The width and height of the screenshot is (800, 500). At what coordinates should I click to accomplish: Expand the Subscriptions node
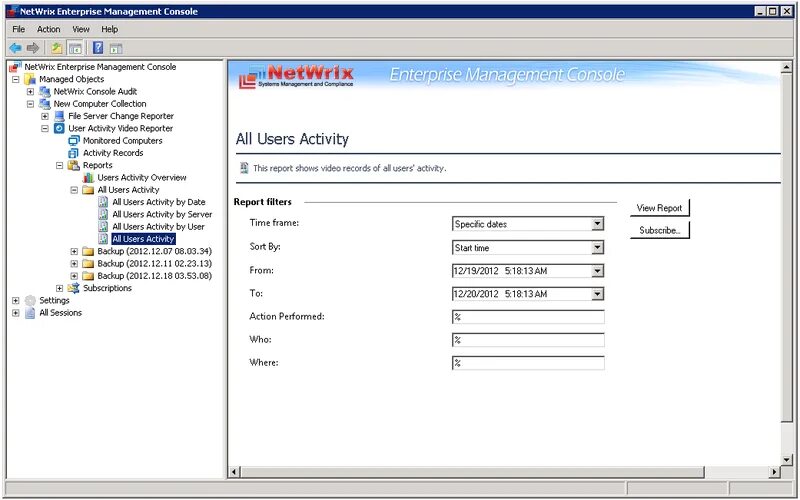pos(60,288)
